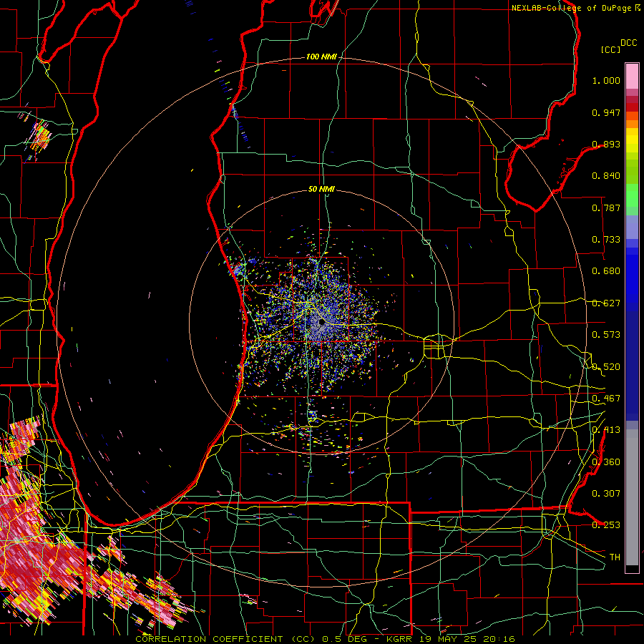Click the 1.000 scale value
Viewport: 644px width, 644px height.
pos(606,80)
